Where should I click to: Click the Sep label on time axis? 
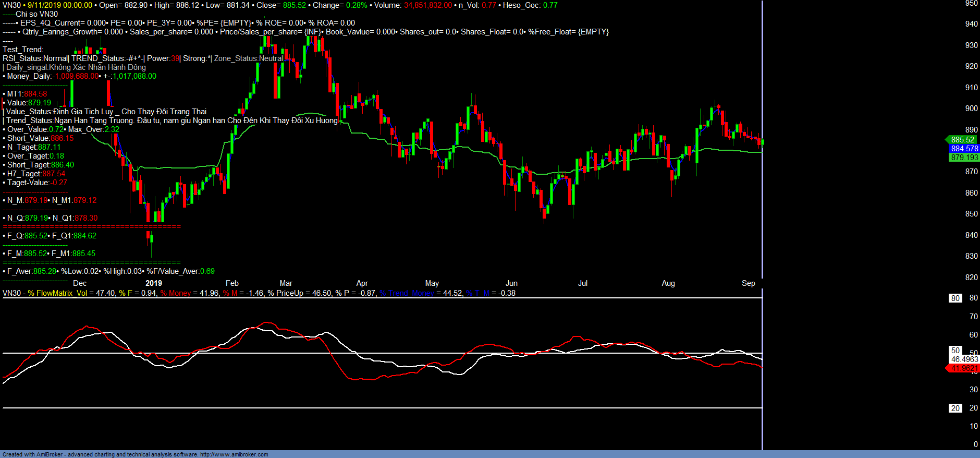pyautogui.click(x=748, y=283)
